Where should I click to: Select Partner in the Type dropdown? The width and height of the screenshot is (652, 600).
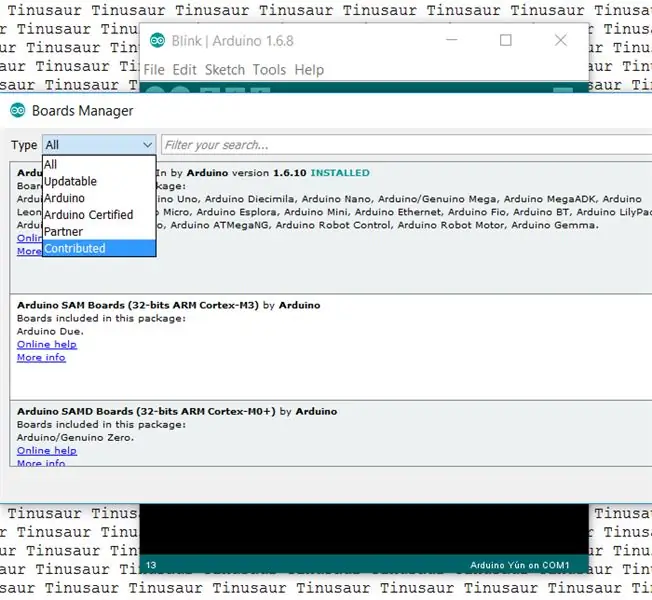99,231
